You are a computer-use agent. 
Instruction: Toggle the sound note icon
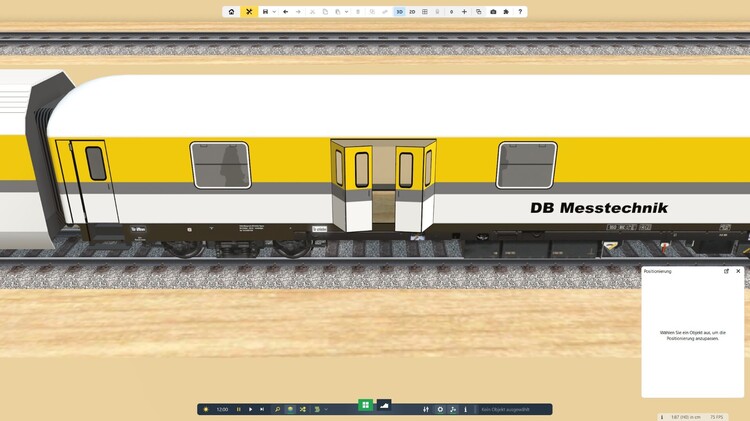453,410
